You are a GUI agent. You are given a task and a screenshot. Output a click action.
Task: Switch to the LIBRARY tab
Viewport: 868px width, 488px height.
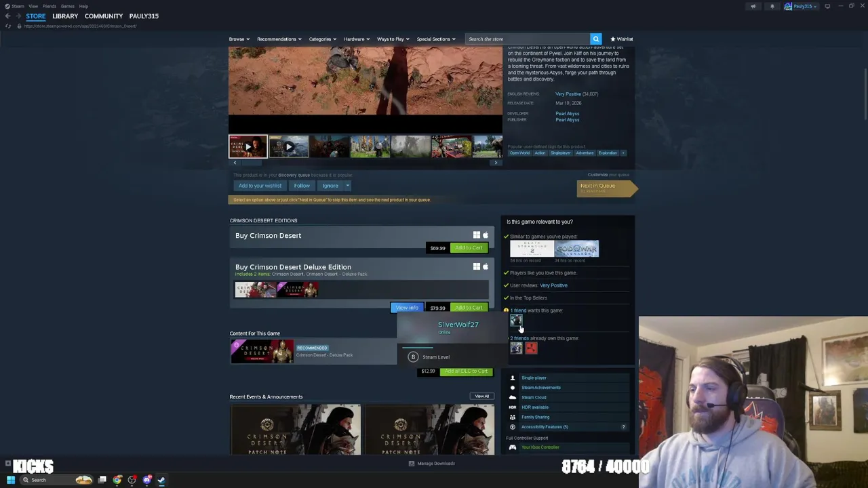point(65,16)
